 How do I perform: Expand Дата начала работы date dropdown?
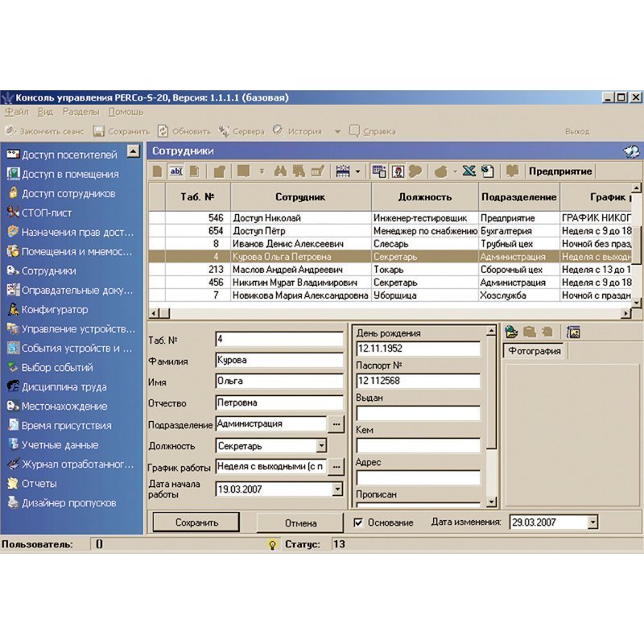pyautogui.click(x=337, y=489)
